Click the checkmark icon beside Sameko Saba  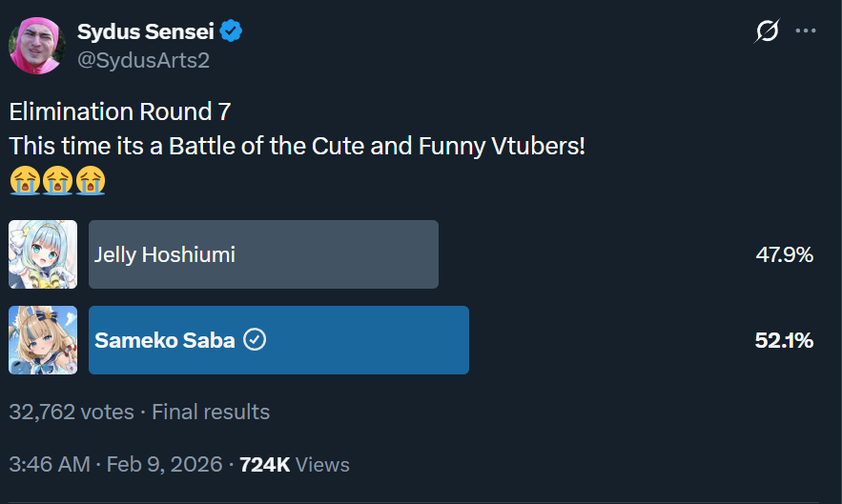(x=255, y=340)
